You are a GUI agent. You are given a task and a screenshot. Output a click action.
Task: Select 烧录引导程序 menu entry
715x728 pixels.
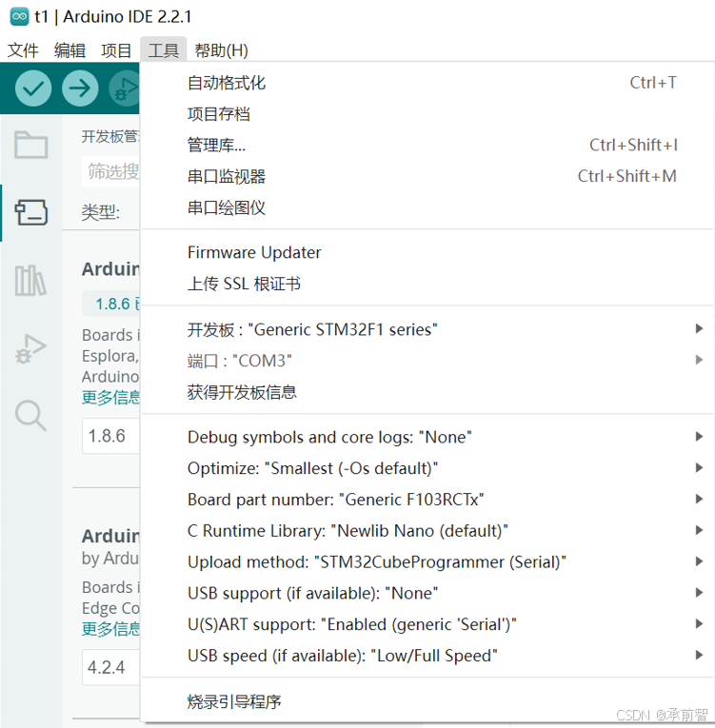[427, 701]
